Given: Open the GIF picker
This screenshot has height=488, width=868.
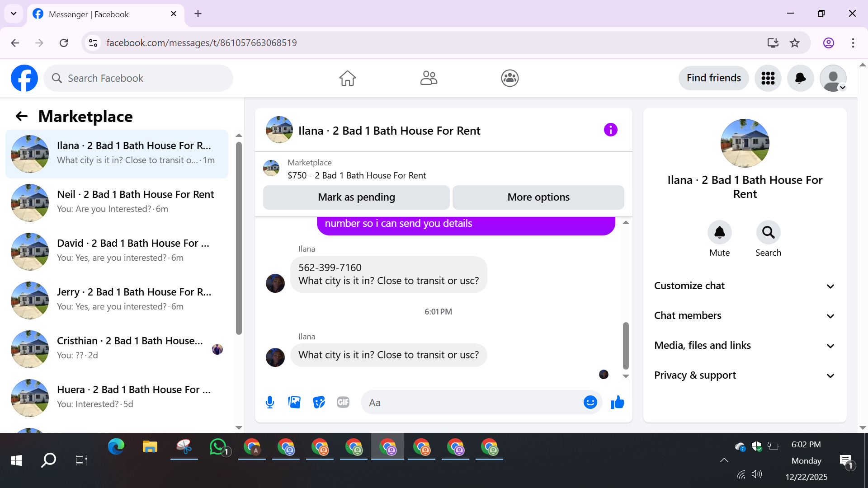Looking at the screenshot, I should pyautogui.click(x=343, y=402).
